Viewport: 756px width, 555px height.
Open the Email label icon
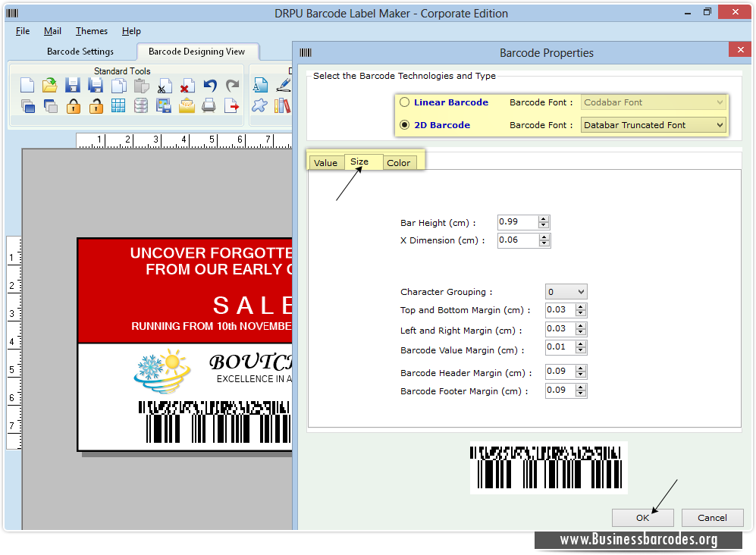pos(186,105)
